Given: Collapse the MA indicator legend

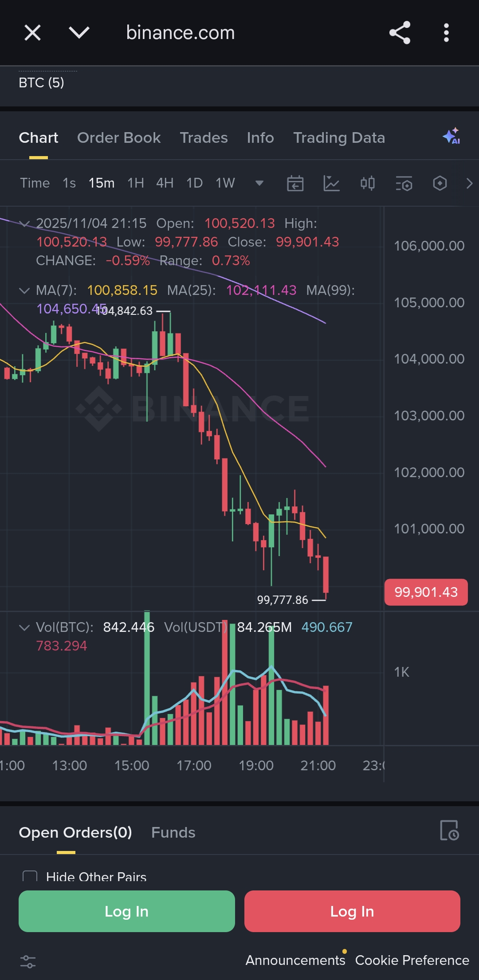Looking at the screenshot, I should point(24,291).
